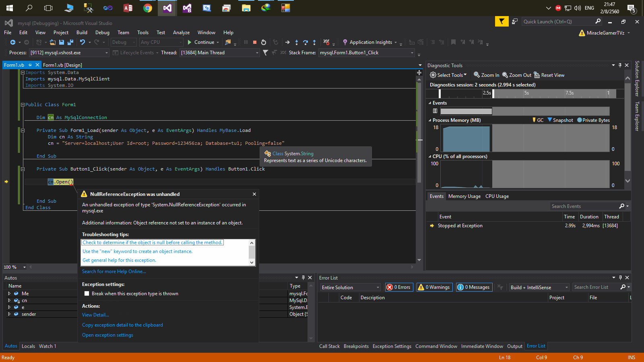Click Show Next Statement arrow icon
The width and height of the screenshot is (644, 362).
pyautogui.click(x=287, y=42)
